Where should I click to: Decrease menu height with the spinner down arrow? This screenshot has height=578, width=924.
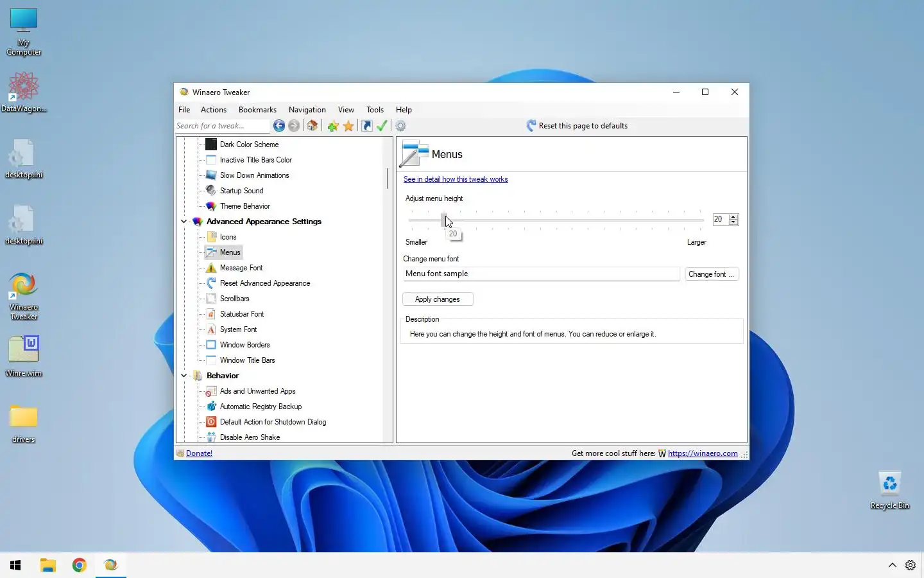coord(733,222)
